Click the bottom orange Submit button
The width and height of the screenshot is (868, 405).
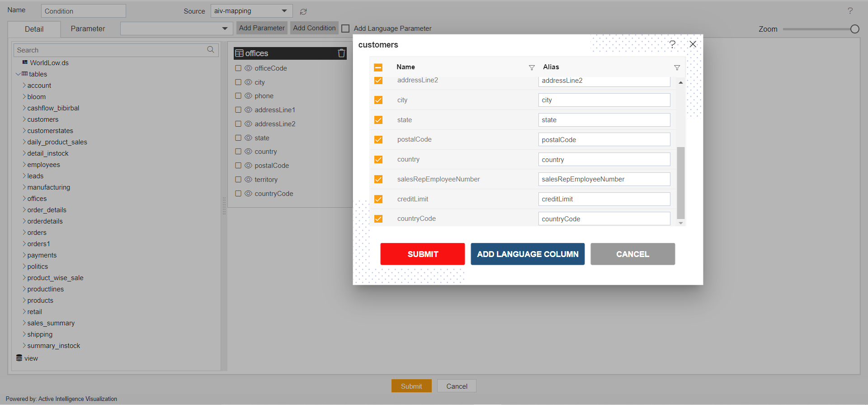point(411,386)
